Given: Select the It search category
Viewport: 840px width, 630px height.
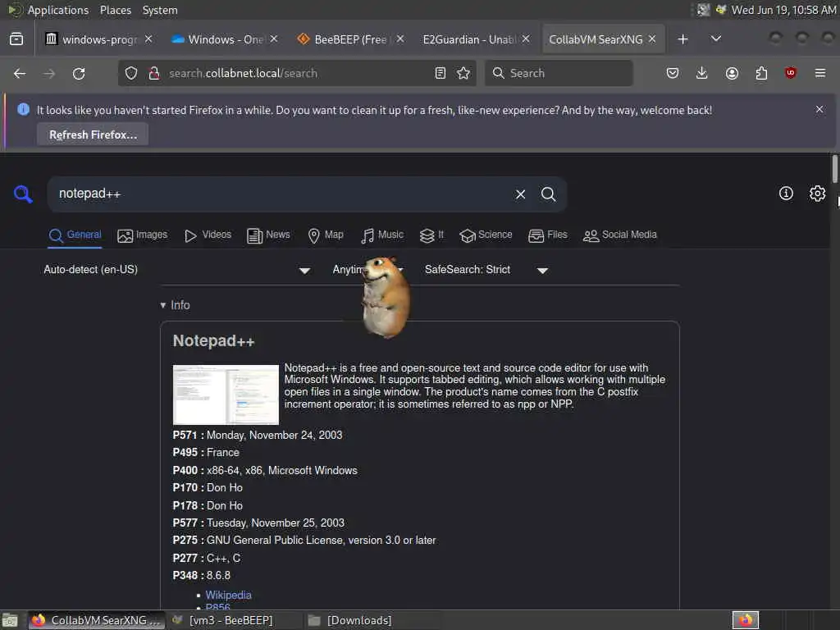Looking at the screenshot, I should coord(431,235).
